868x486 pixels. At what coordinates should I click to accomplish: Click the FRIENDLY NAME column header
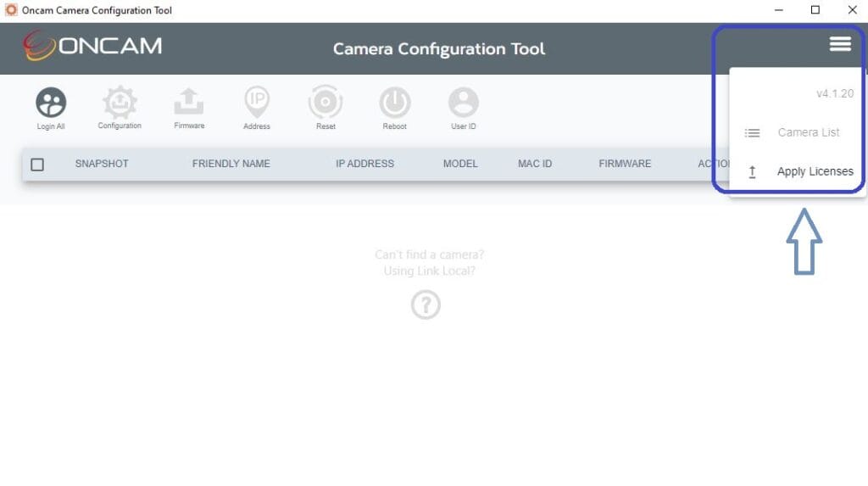point(231,164)
